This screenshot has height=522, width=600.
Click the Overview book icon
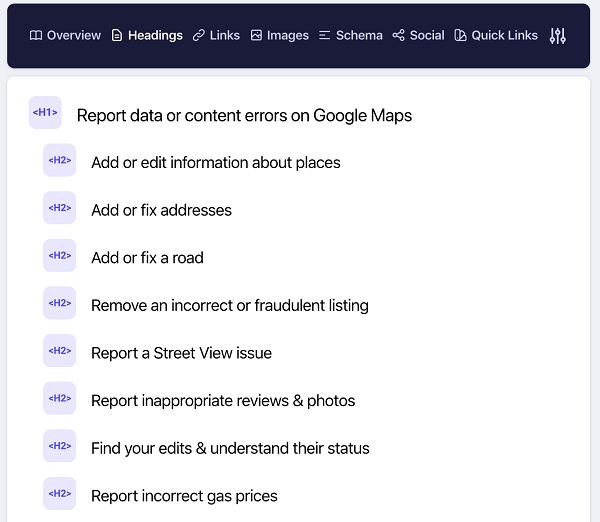point(36,36)
